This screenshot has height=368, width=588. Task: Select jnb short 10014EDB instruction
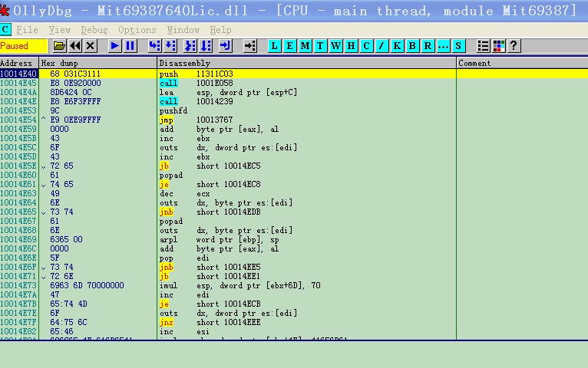(210, 212)
